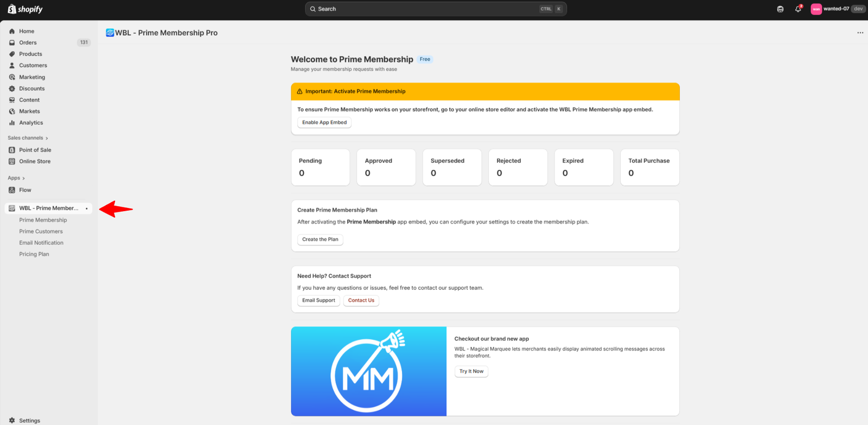Click the Products tag icon
868x425 pixels.
(12, 54)
